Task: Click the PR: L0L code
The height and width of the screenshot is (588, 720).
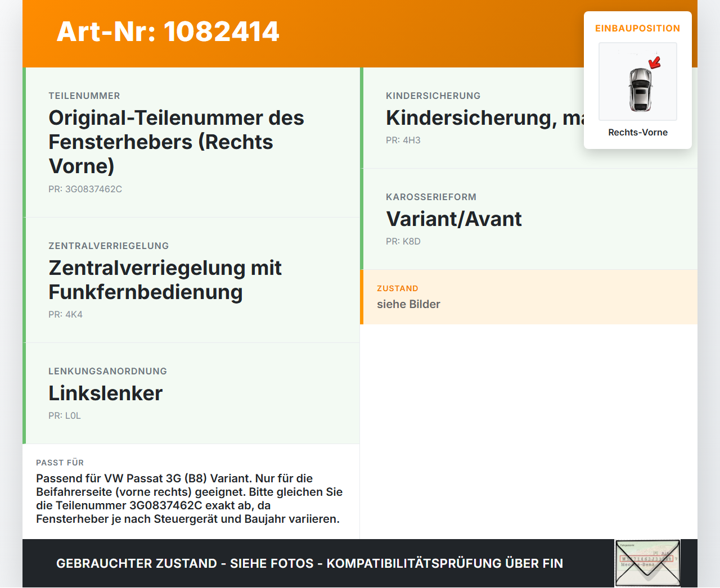Action: coord(65,415)
